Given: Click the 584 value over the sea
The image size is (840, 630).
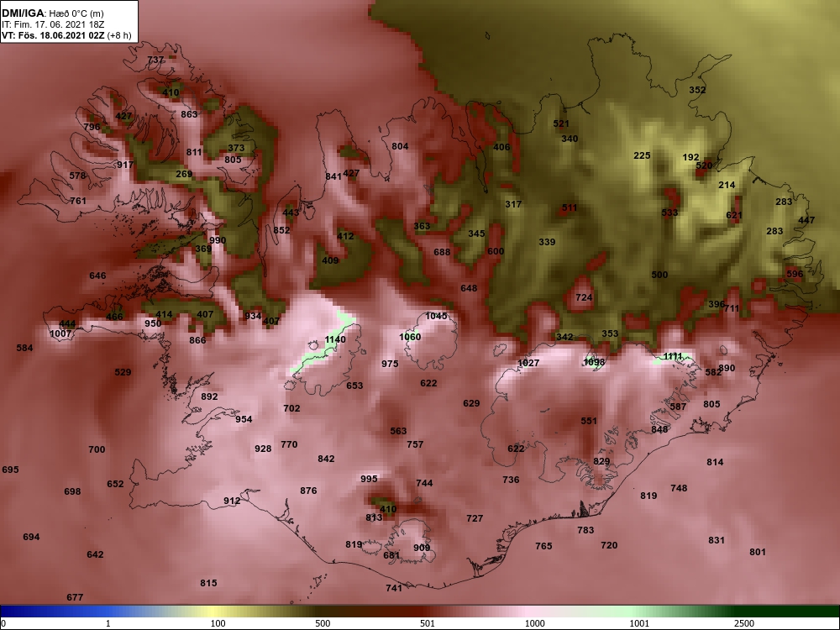Looking at the screenshot, I should 24,348.
